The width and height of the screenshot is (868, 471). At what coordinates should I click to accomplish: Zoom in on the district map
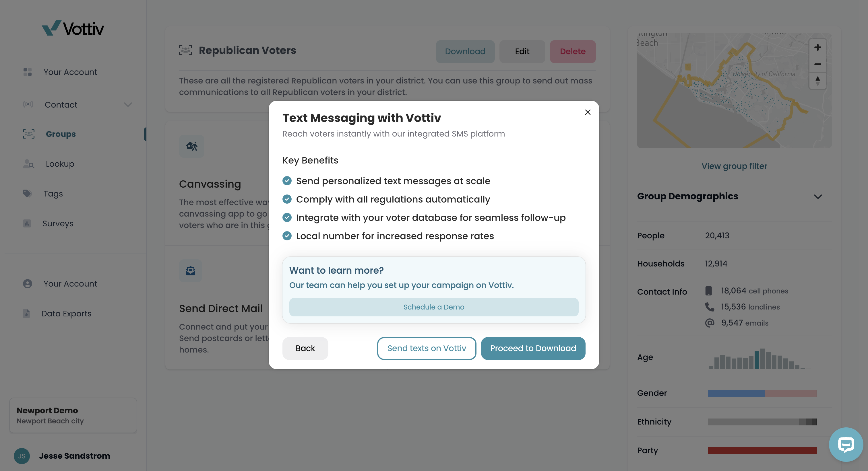(817, 47)
